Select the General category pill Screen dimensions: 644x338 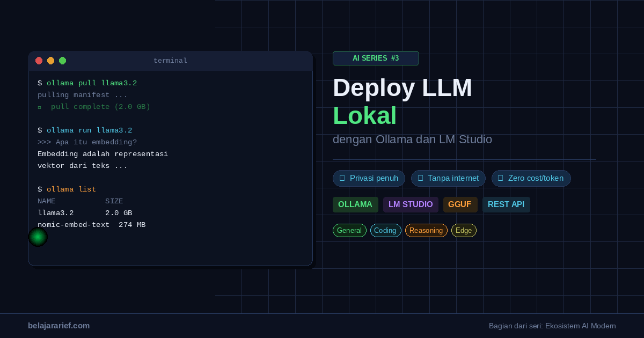(x=349, y=231)
